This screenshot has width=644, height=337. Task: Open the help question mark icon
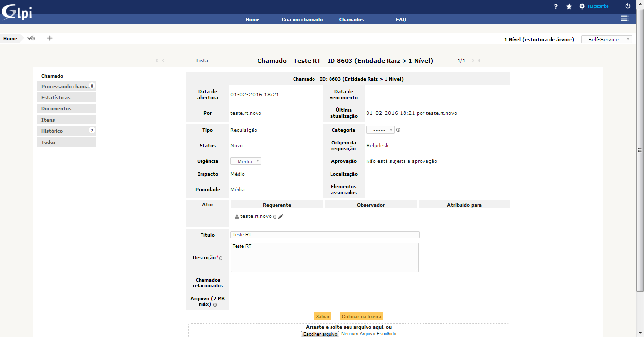pyautogui.click(x=556, y=7)
